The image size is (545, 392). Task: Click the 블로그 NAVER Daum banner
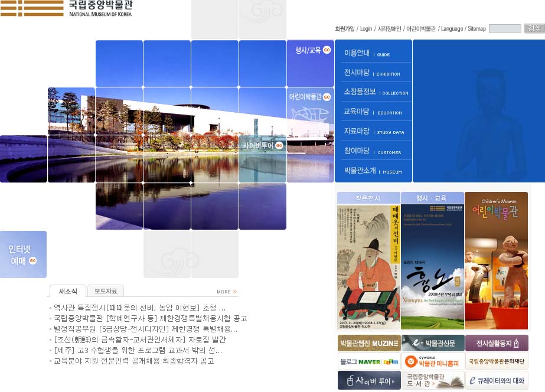(x=368, y=361)
